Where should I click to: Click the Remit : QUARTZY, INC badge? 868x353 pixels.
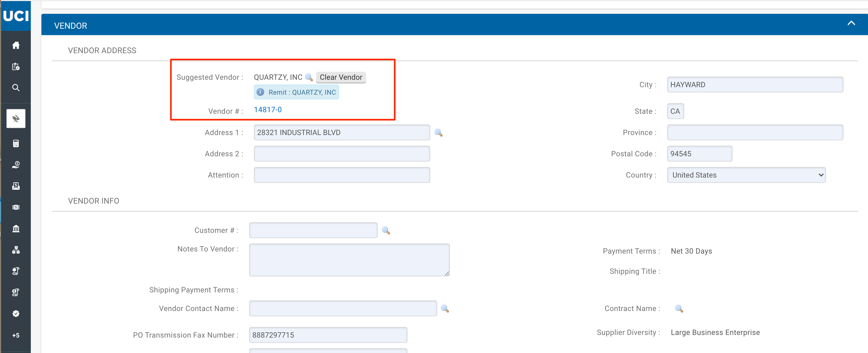[x=296, y=92]
